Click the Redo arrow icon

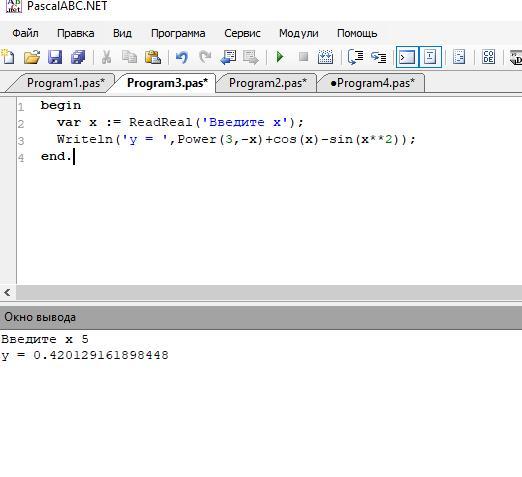[x=205, y=57]
